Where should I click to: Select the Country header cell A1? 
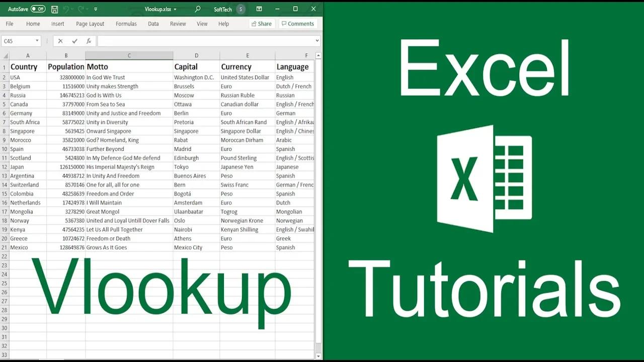click(x=24, y=66)
